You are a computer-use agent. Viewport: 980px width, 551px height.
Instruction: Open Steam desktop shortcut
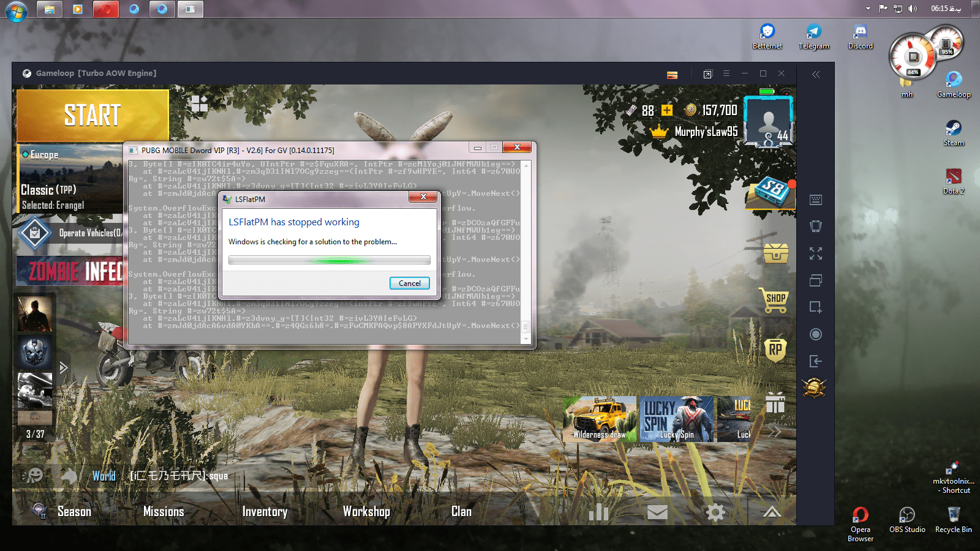point(954,133)
